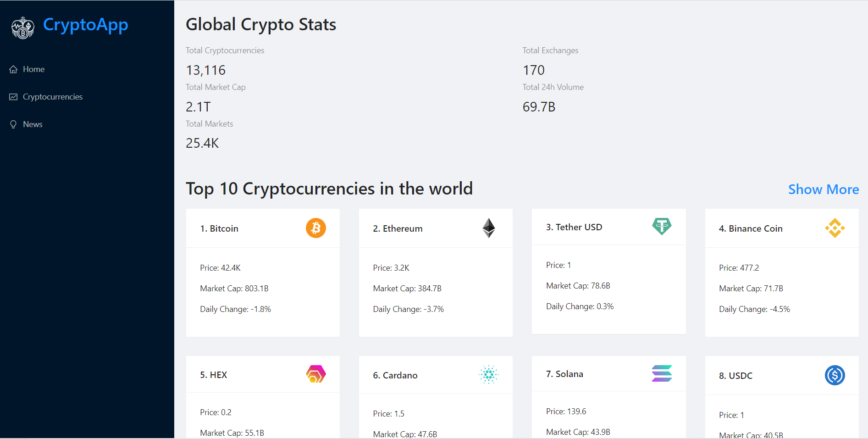Click the Tether USD green icon
Screen dimensions: 868x439
pyautogui.click(x=661, y=226)
